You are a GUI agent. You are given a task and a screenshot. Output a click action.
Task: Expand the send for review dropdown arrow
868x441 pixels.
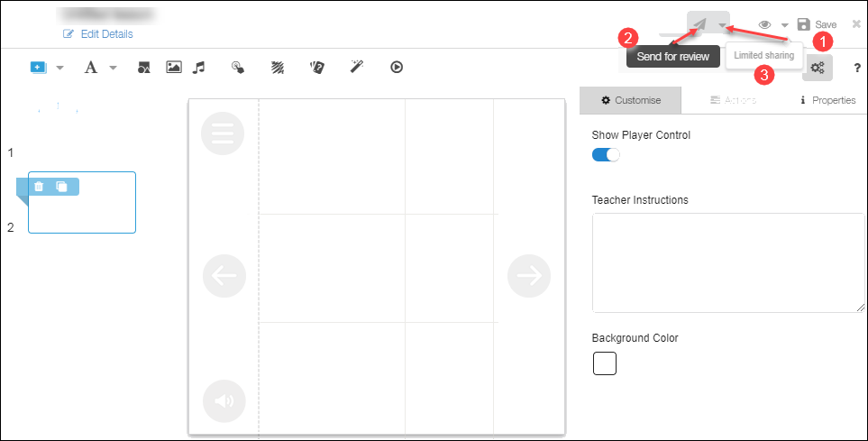coord(722,24)
